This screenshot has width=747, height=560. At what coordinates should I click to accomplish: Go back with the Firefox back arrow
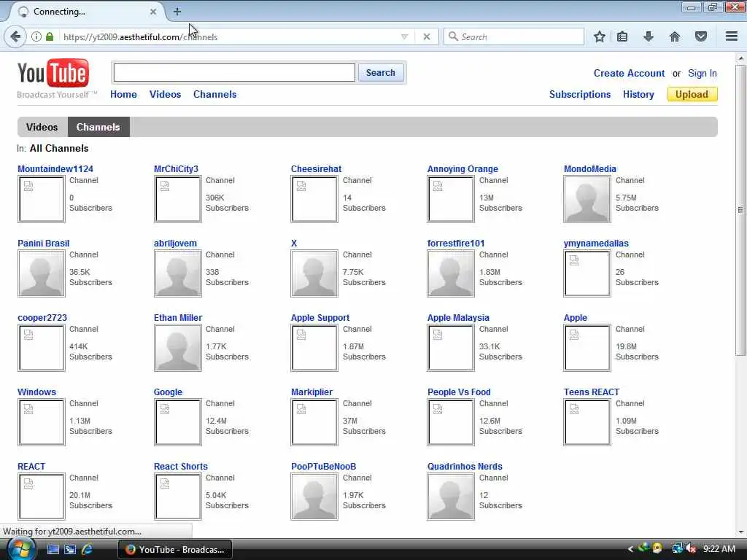point(15,36)
